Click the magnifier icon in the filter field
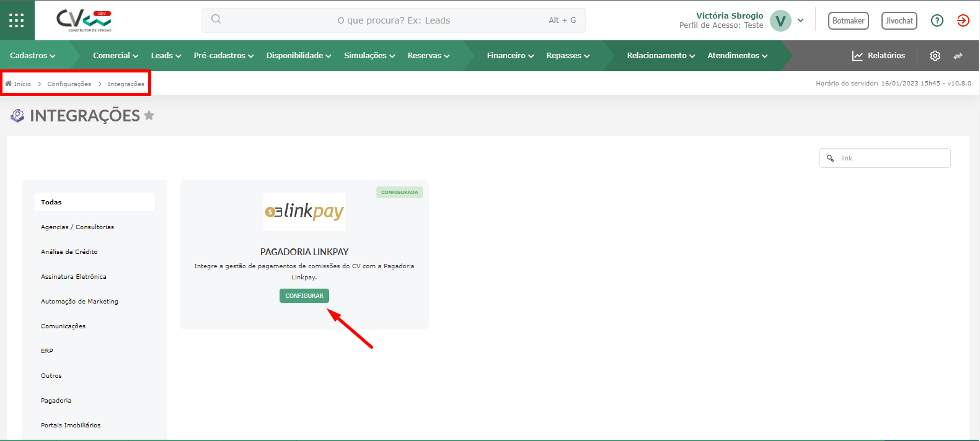 tap(830, 159)
